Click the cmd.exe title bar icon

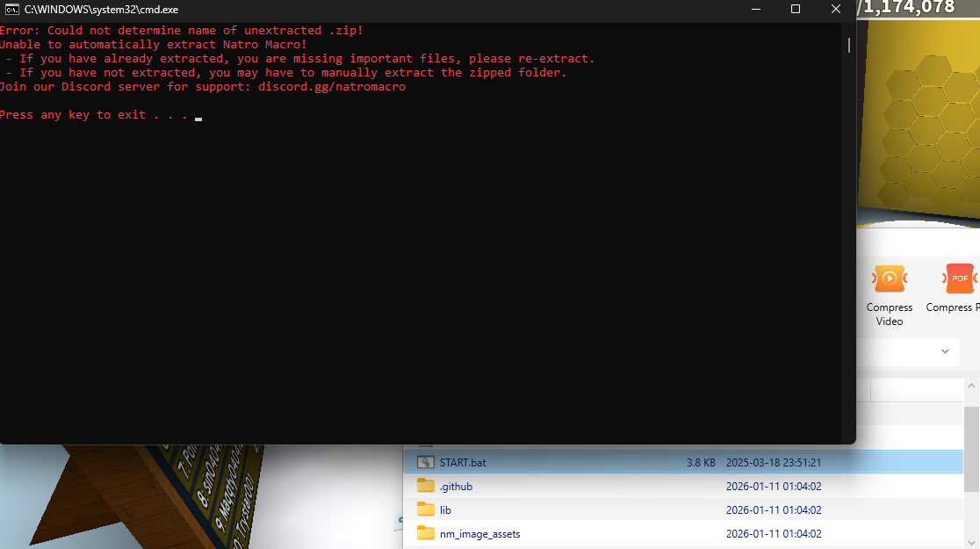(x=11, y=10)
